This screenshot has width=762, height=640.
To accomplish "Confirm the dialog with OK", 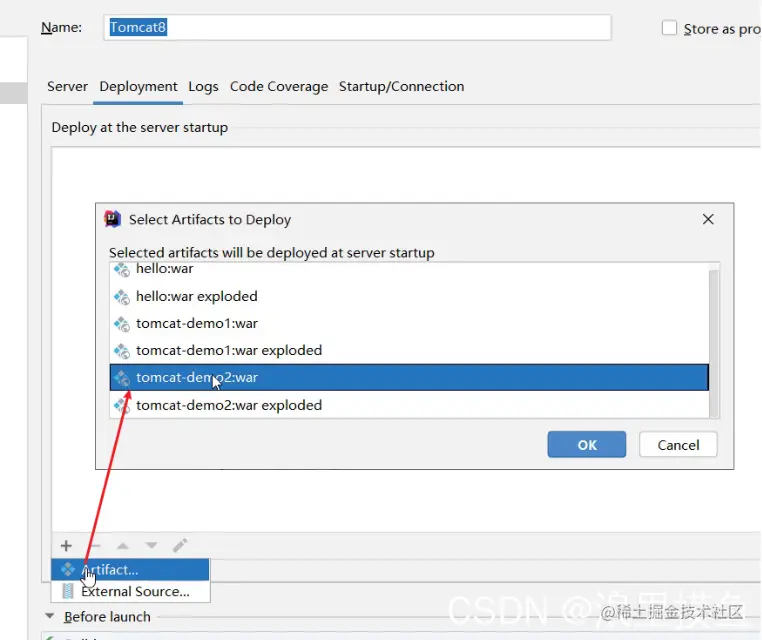I will point(587,445).
